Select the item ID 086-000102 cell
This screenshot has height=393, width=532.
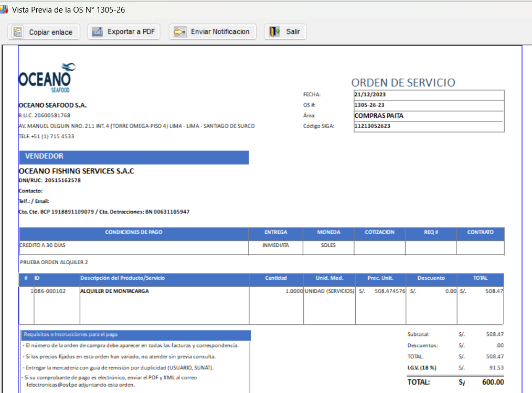click(50, 291)
